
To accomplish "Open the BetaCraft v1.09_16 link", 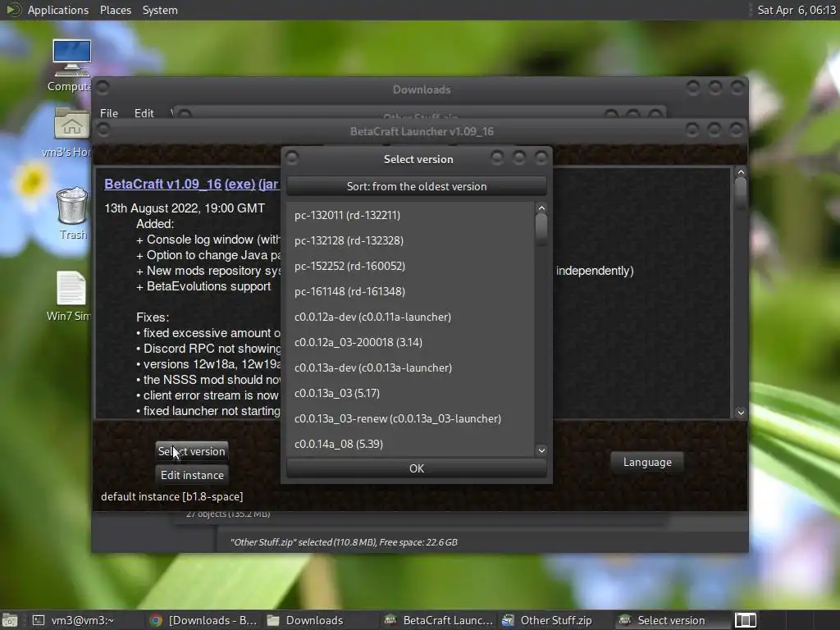I will [x=163, y=184].
